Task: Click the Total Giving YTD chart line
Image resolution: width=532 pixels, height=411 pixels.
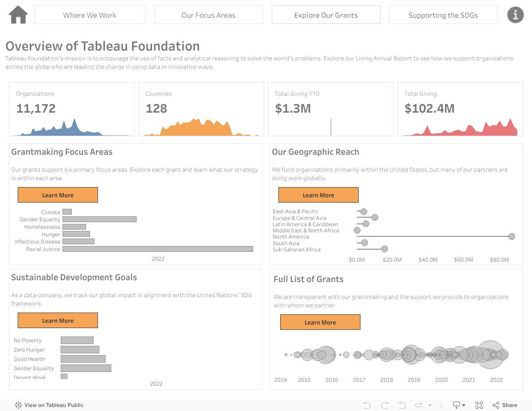Action: [331, 127]
